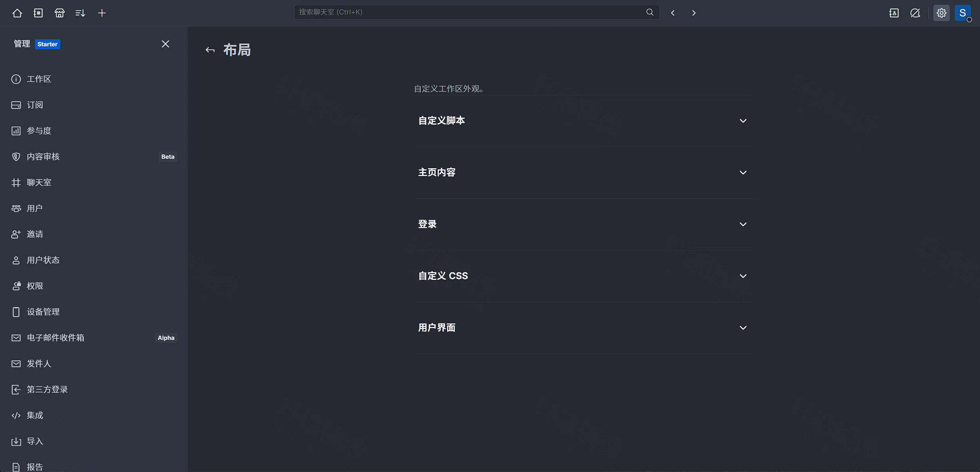Open 订阅 in admin sidebar
This screenshot has height=472, width=980.
(x=94, y=105)
